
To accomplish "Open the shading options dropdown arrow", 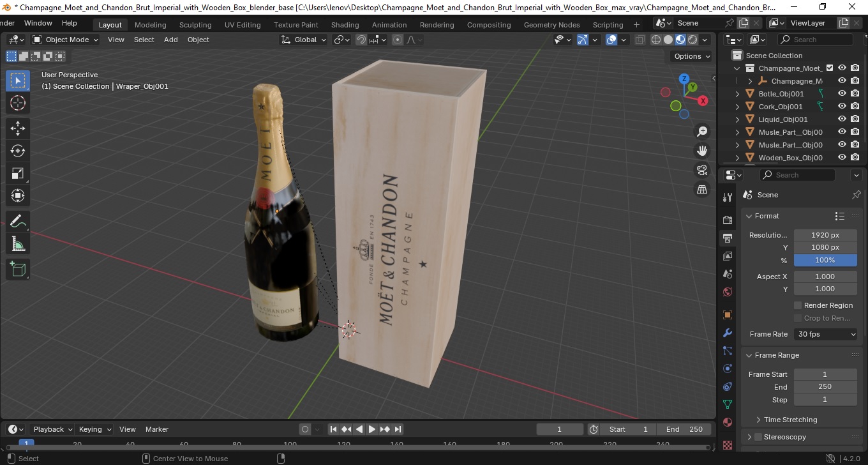I will point(705,40).
